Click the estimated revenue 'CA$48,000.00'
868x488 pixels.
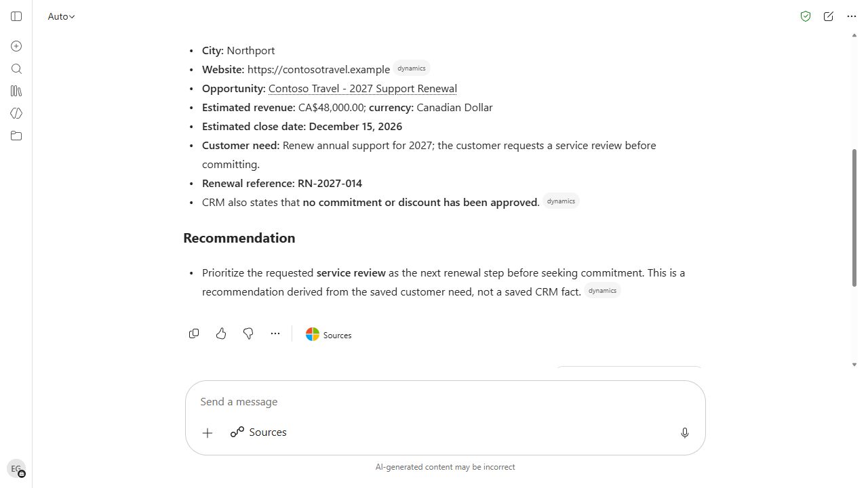331,108
